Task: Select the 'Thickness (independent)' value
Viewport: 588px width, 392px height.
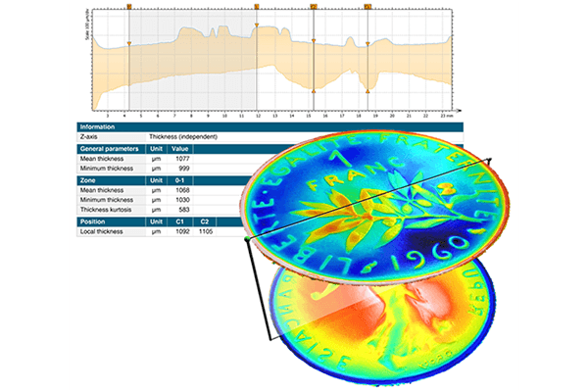Action: [183, 137]
